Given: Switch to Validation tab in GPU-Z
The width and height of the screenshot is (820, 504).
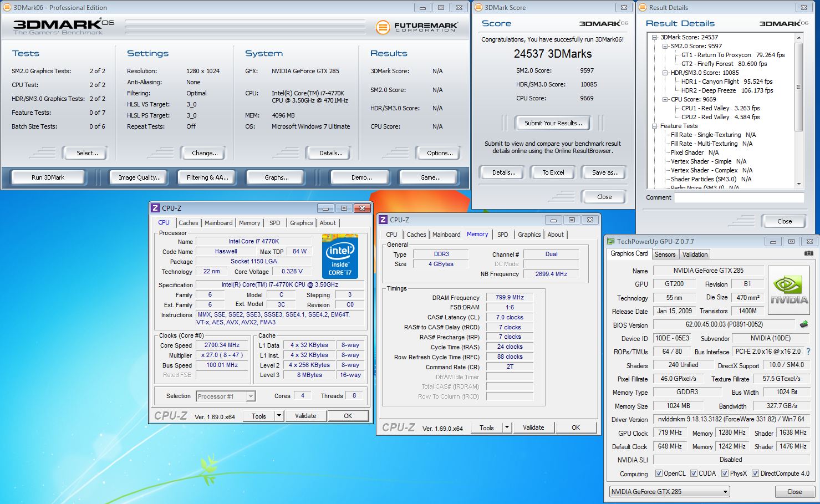Looking at the screenshot, I should click(x=695, y=254).
